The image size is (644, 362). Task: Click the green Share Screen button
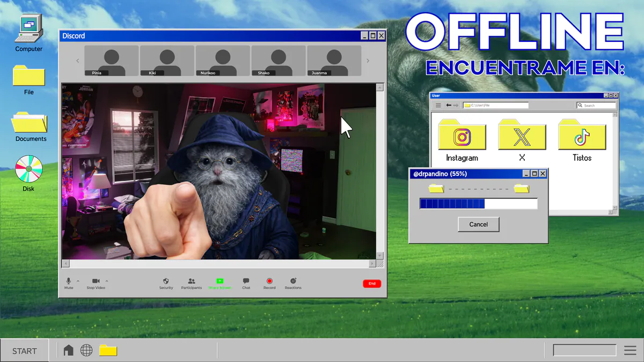220,283
